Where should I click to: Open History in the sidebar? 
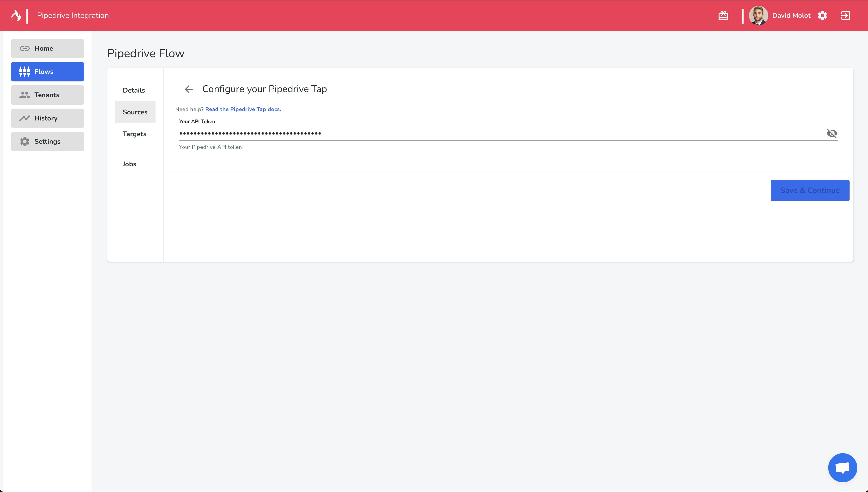(47, 118)
